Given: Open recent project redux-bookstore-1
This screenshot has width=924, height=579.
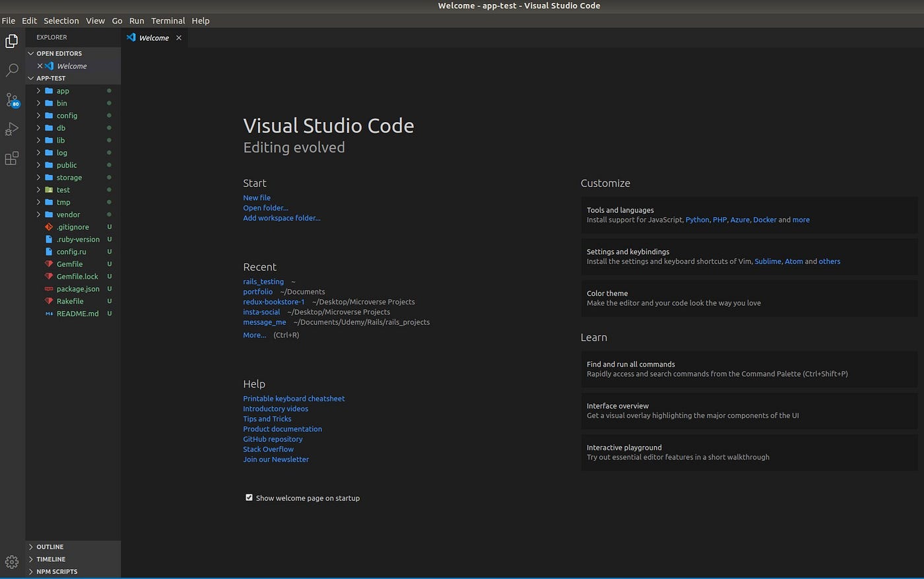Looking at the screenshot, I should coord(274,302).
